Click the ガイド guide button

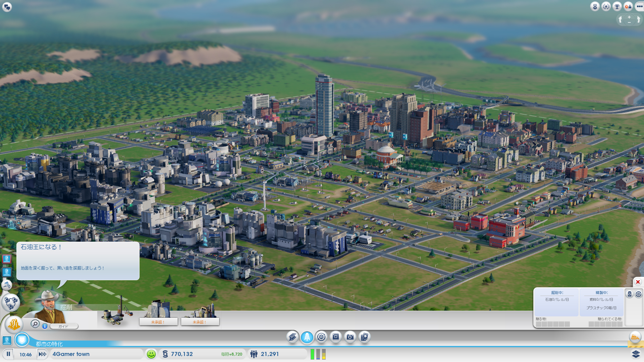tap(64, 326)
